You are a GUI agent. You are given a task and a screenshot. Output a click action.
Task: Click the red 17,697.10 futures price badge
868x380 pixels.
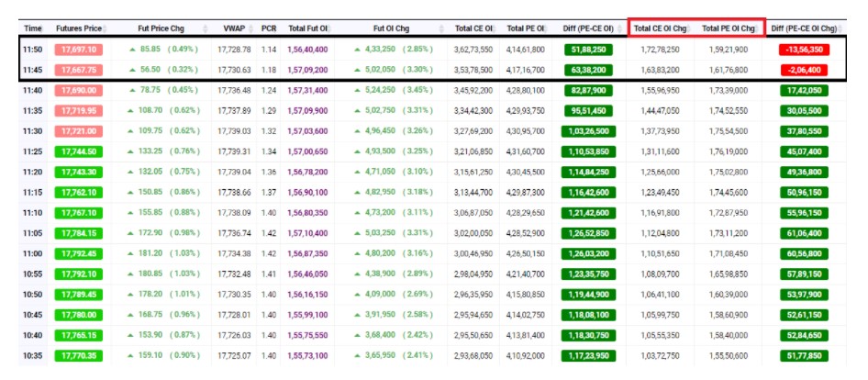tap(78, 49)
